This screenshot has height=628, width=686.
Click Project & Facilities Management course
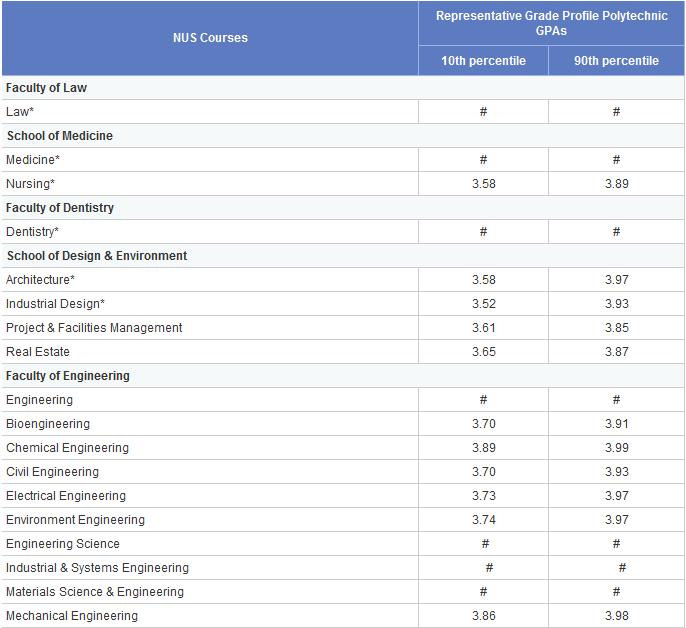click(x=94, y=328)
